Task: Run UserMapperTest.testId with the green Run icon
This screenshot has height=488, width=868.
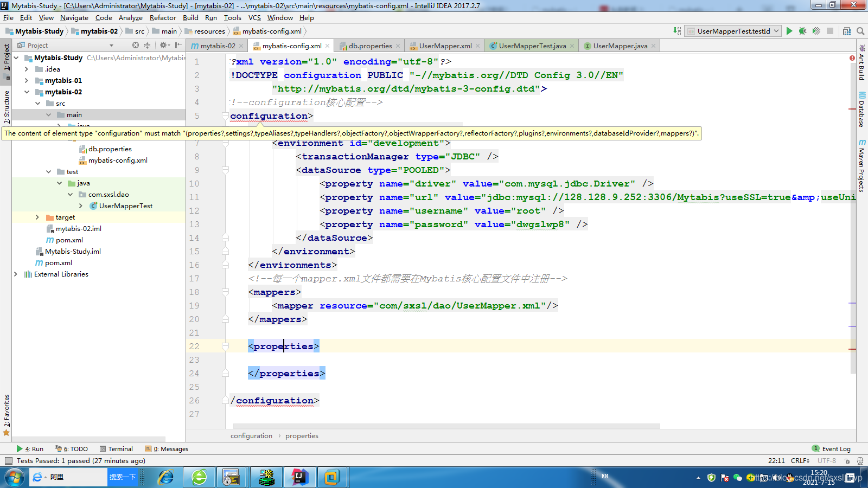Action: [789, 31]
